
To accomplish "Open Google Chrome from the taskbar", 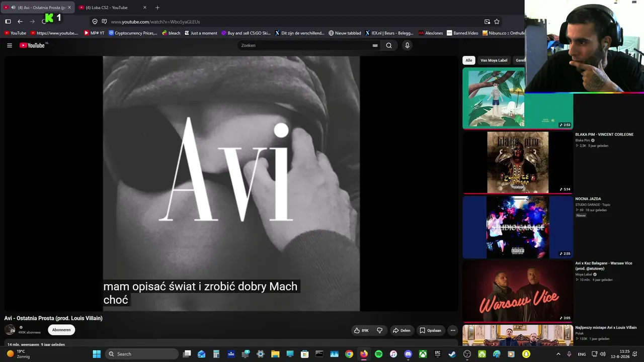I will click(x=349, y=354).
